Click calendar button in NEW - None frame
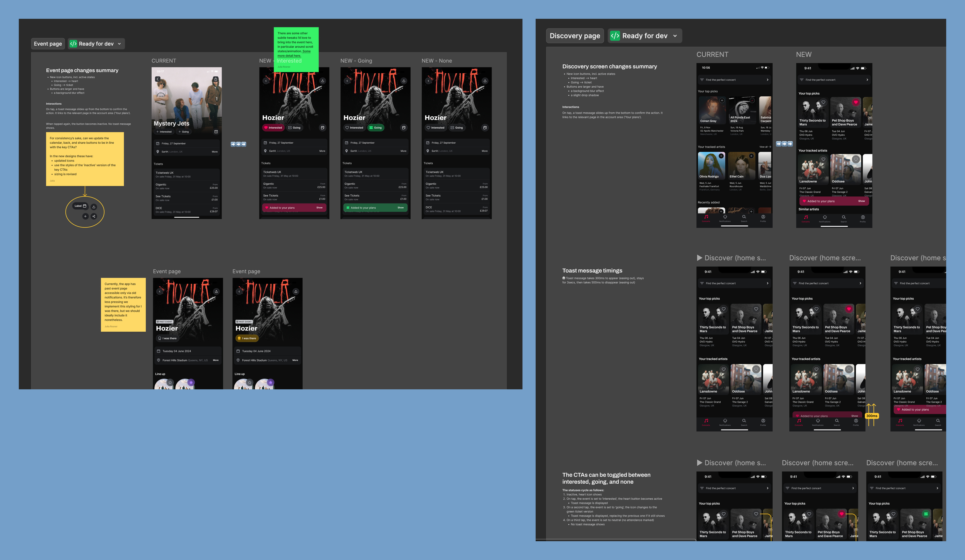Screen dimensions: 965x560 click(x=485, y=128)
